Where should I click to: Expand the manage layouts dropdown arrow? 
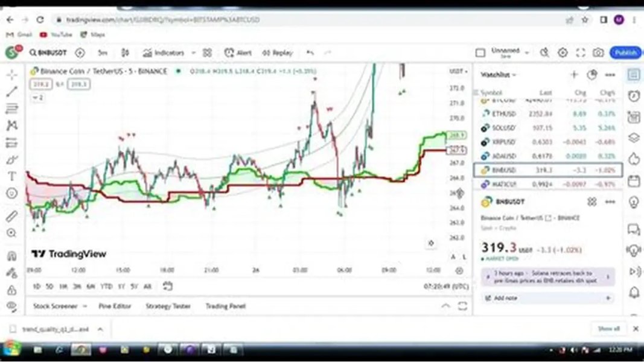(527, 52)
